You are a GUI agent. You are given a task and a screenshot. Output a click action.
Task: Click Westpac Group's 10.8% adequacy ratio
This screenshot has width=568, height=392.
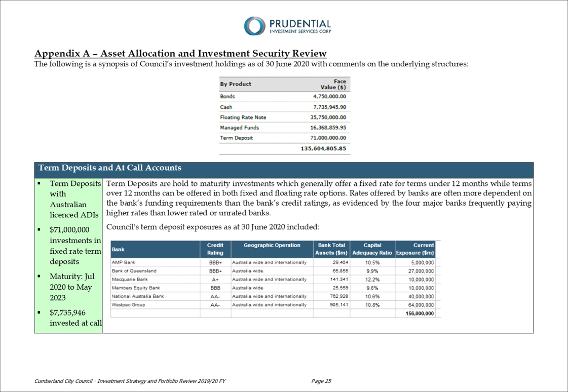372,305
